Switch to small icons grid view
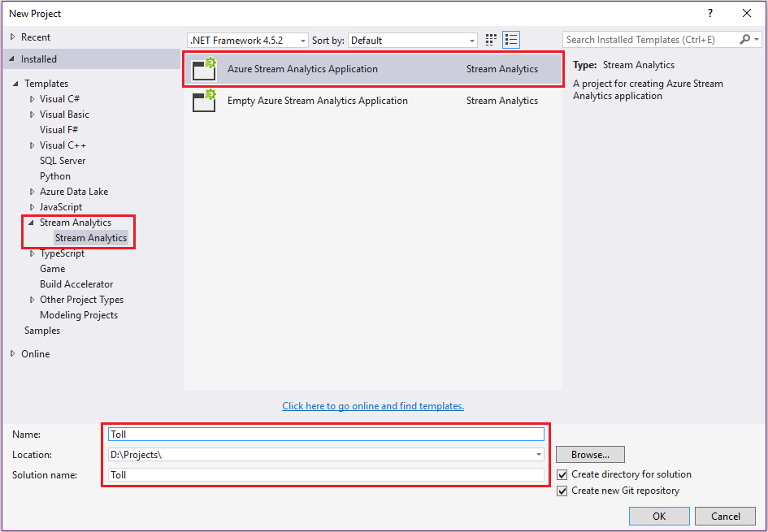This screenshot has height=532, width=768. pos(491,40)
